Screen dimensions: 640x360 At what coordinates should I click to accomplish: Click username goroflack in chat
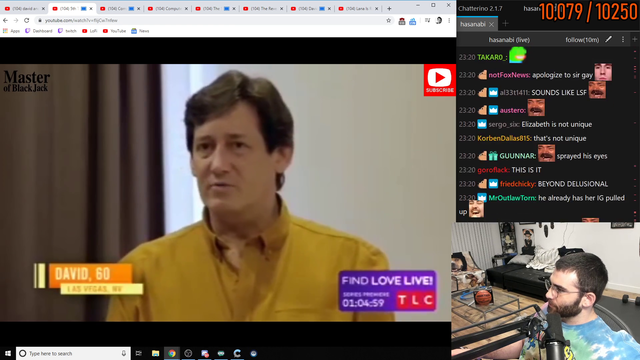(493, 170)
